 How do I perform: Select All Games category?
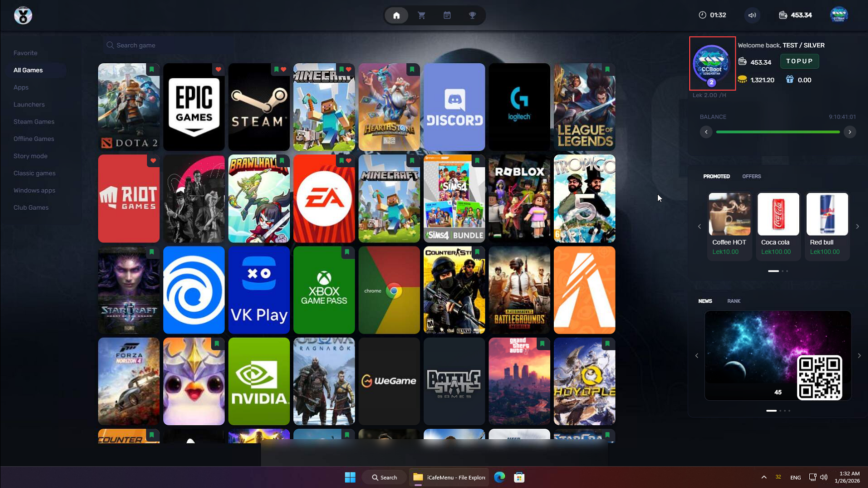coord(28,70)
